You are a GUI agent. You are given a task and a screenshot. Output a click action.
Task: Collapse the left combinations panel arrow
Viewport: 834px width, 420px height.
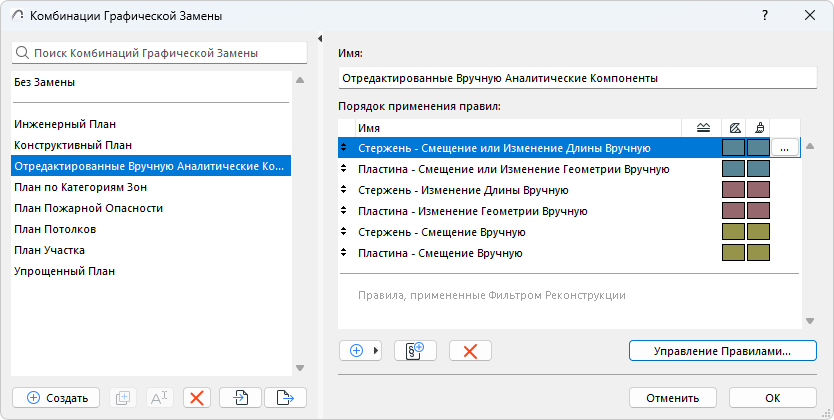pyautogui.click(x=319, y=39)
